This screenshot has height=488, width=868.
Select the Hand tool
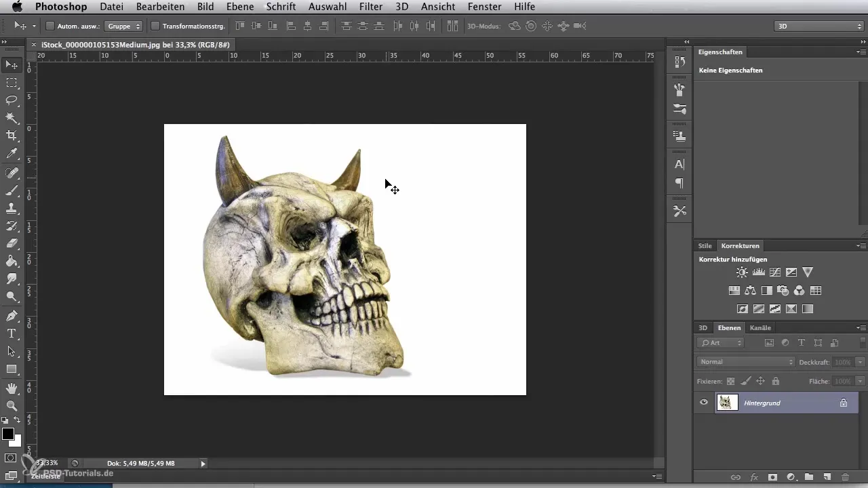click(12, 388)
